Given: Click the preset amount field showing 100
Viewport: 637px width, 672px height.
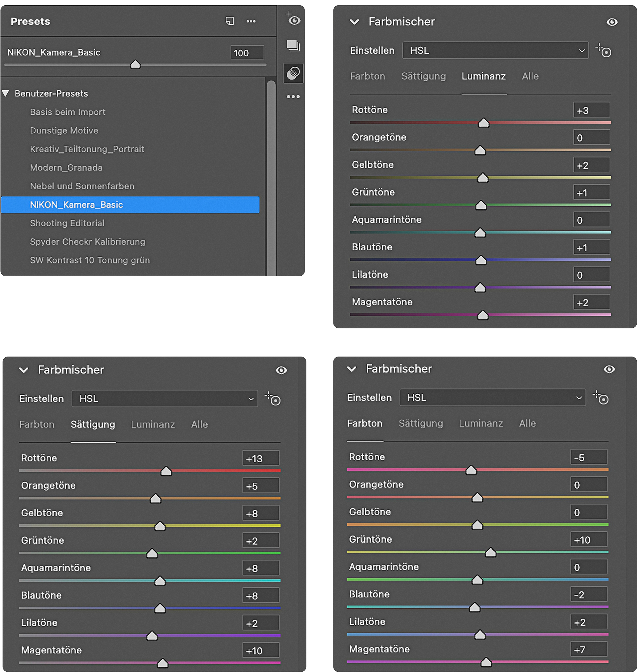Looking at the screenshot, I should (247, 53).
